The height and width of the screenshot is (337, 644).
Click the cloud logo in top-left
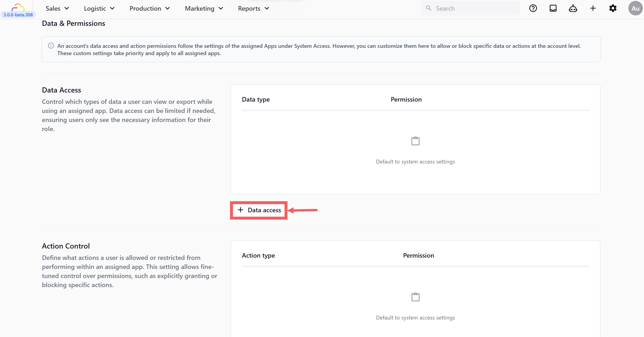(18, 7)
